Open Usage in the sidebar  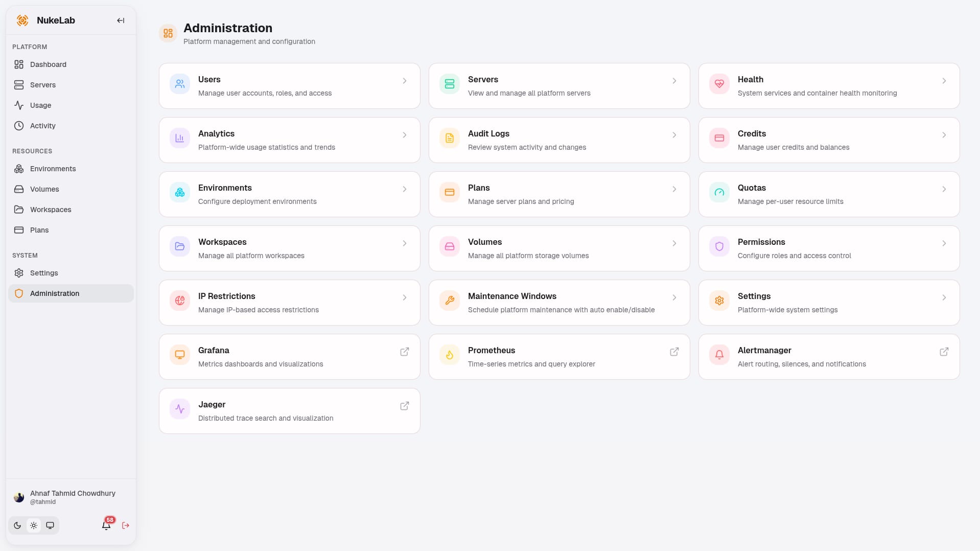71,105
